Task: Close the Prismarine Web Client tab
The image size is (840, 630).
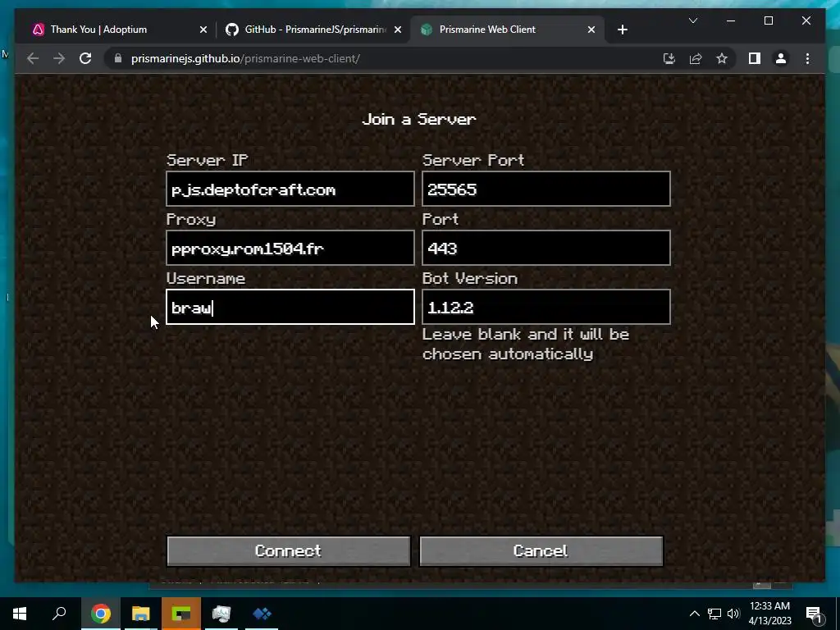Action: (591, 30)
